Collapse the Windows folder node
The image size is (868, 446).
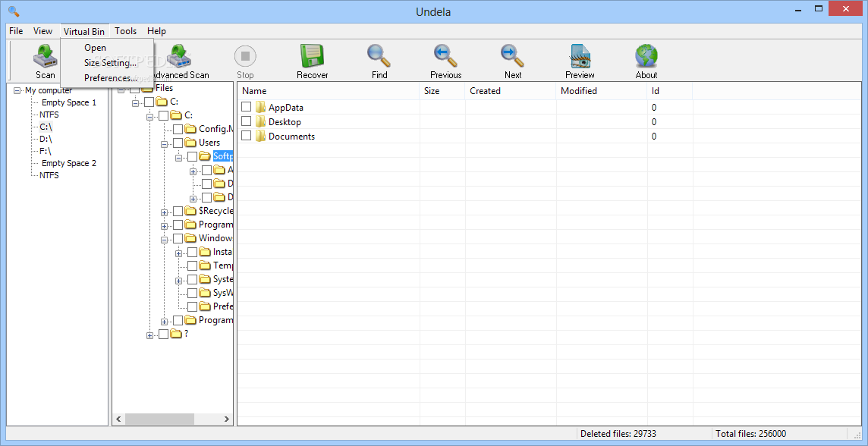click(165, 240)
